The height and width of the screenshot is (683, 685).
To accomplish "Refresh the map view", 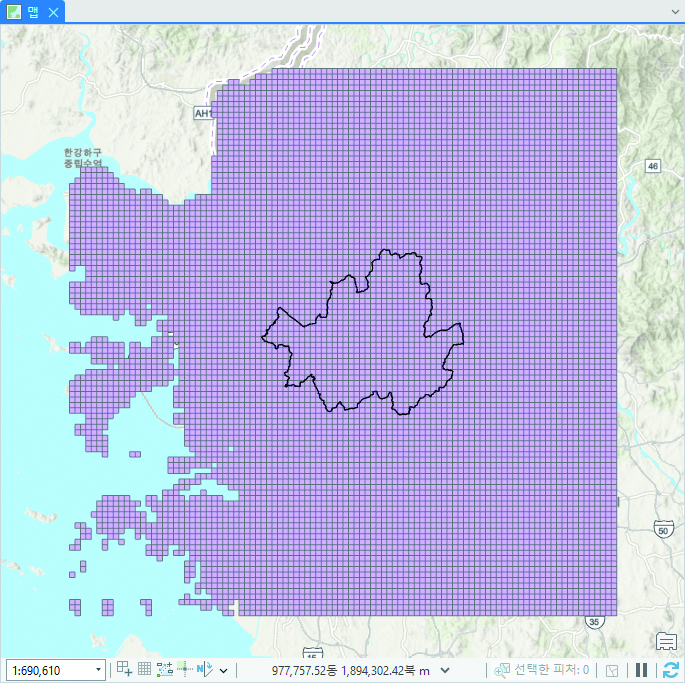I will point(670,670).
